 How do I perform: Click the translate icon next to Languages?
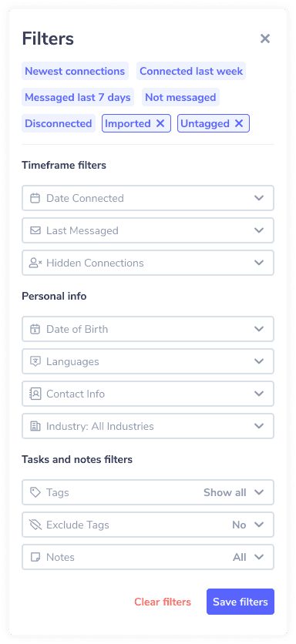pyautogui.click(x=35, y=361)
